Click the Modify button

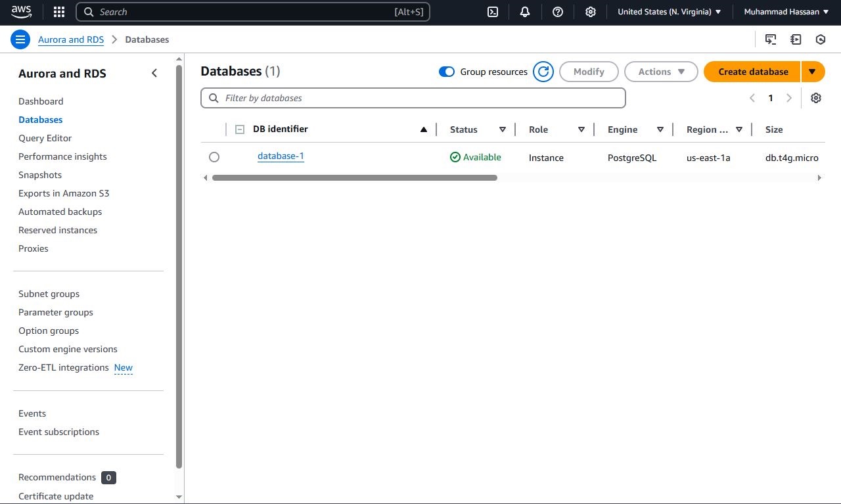pos(589,72)
